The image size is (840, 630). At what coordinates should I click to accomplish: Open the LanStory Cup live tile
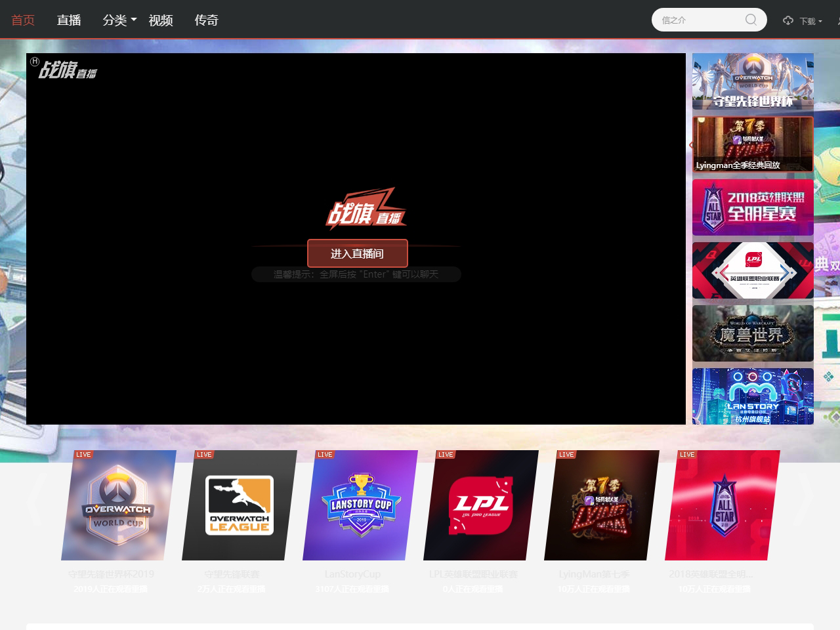360,505
